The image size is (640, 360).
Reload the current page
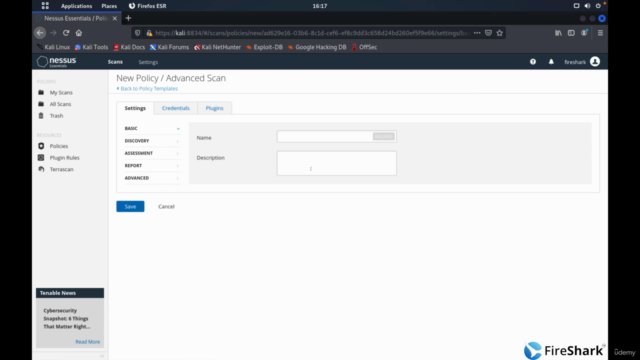(x=66, y=33)
